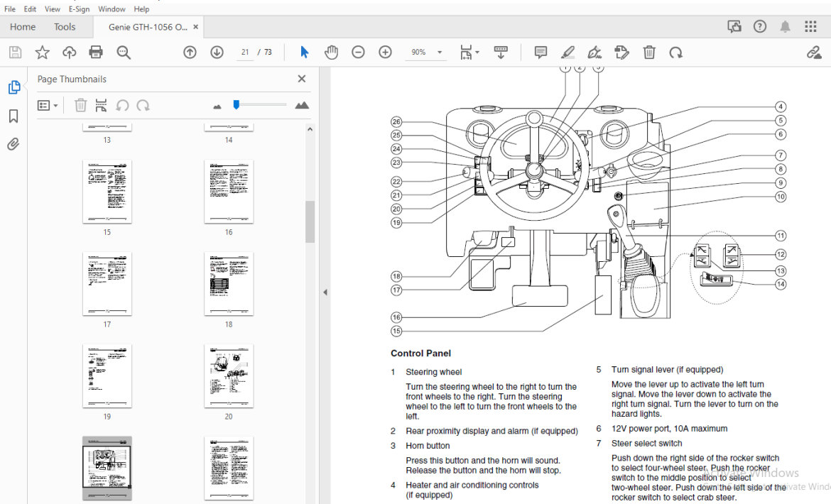This screenshot has height=504, width=831.
Task: Rotate the selected thumbnail clockwise
Action: click(x=143, y=105)
